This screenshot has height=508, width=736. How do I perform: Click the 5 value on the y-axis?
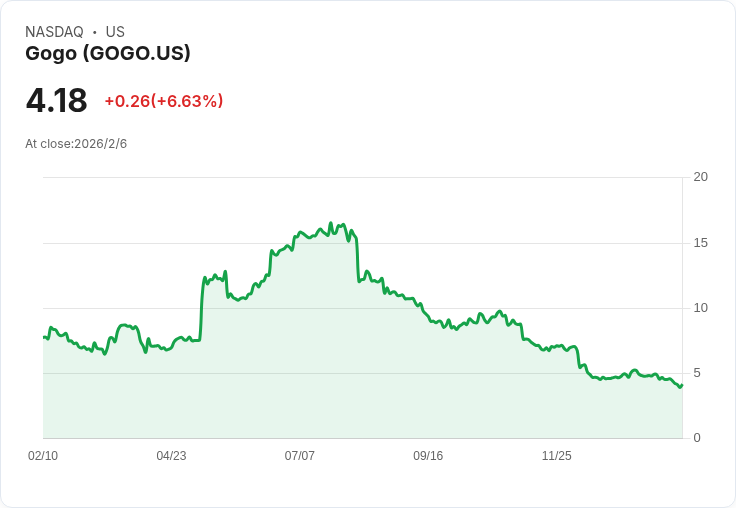pos(697,373)
